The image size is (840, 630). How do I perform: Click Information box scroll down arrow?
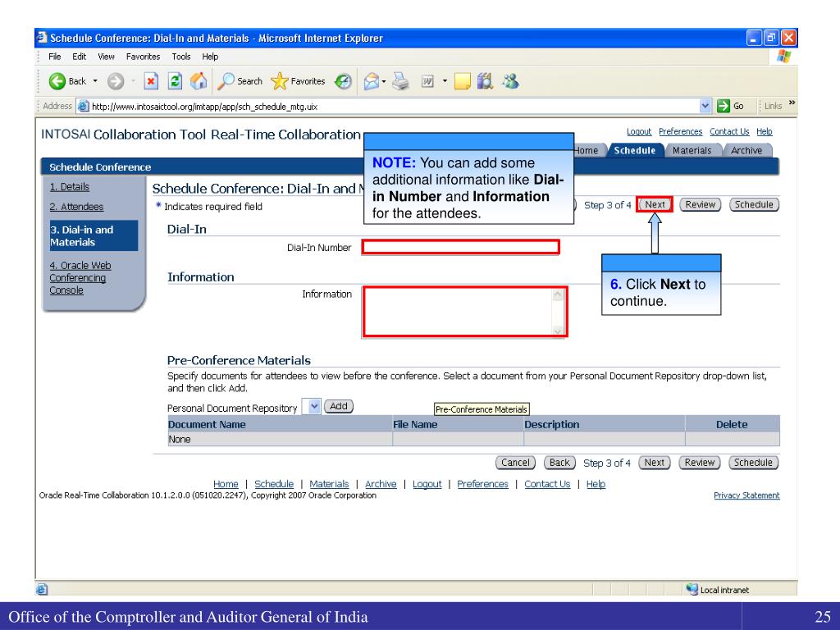(558, 331)
